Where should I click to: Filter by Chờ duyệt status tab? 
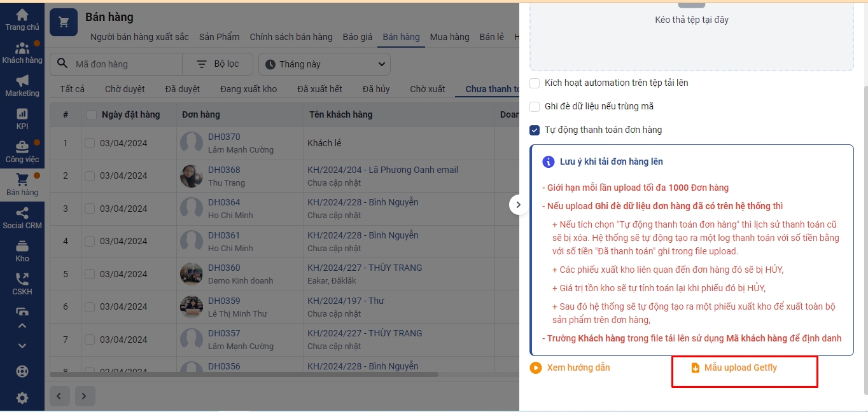125,89
